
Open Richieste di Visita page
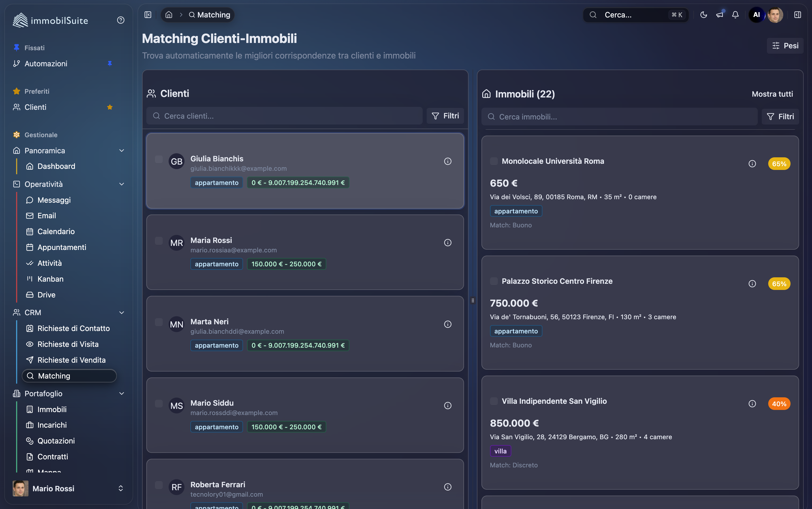(x=68, y=344)
